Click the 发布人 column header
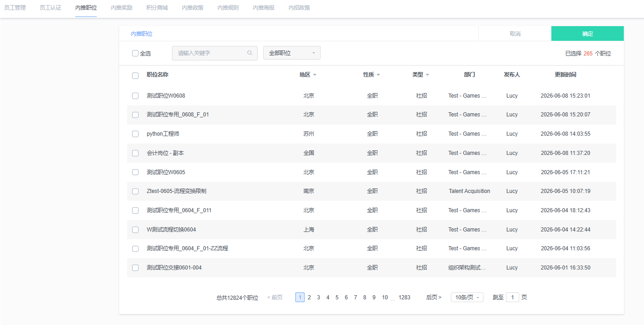This screenshot has height=325, width=644. [512, 75]
